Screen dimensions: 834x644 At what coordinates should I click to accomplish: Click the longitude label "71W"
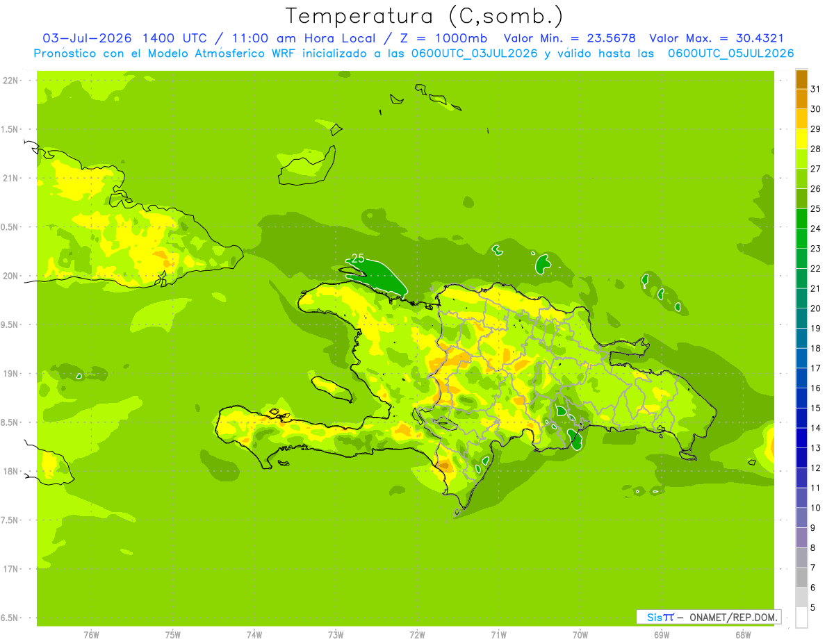498,635
